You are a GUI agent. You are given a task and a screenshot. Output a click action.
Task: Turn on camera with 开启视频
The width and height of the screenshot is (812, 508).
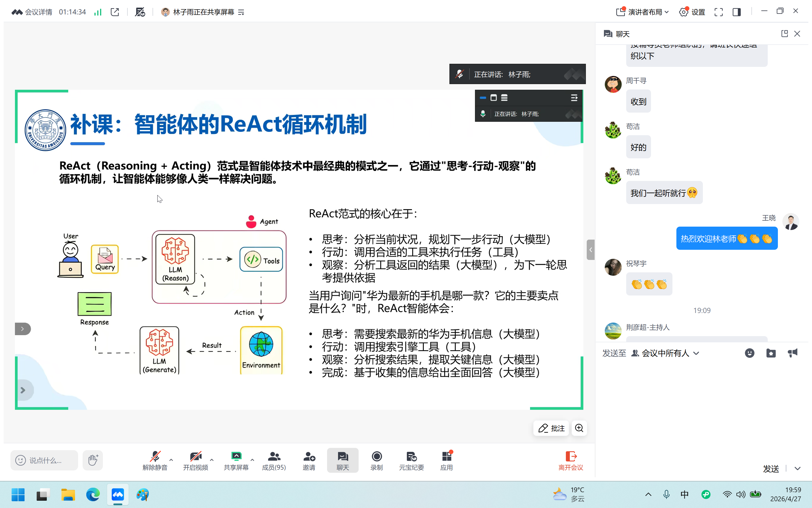[x=196, y=460]
